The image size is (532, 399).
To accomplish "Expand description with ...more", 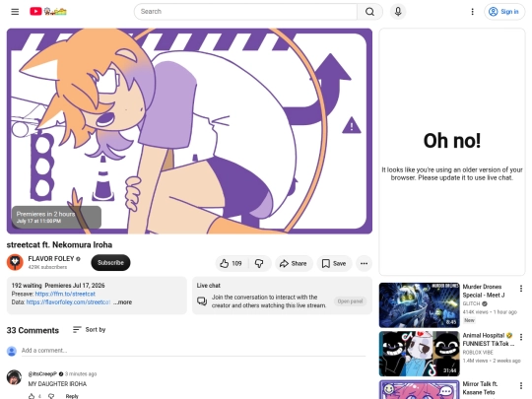I will [123, 302].
